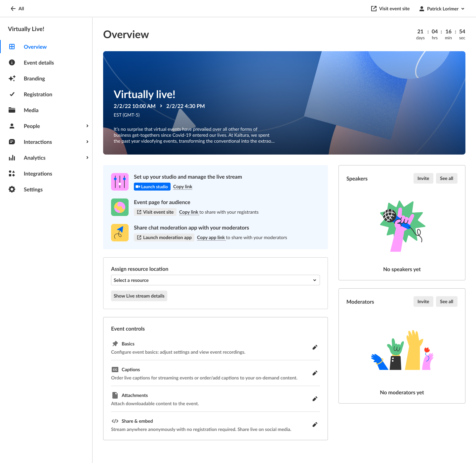The height and width of the screenshot is (463, 476).
Task: Click the user avatar icon near Patrick Lorimer
Action: 422,9
